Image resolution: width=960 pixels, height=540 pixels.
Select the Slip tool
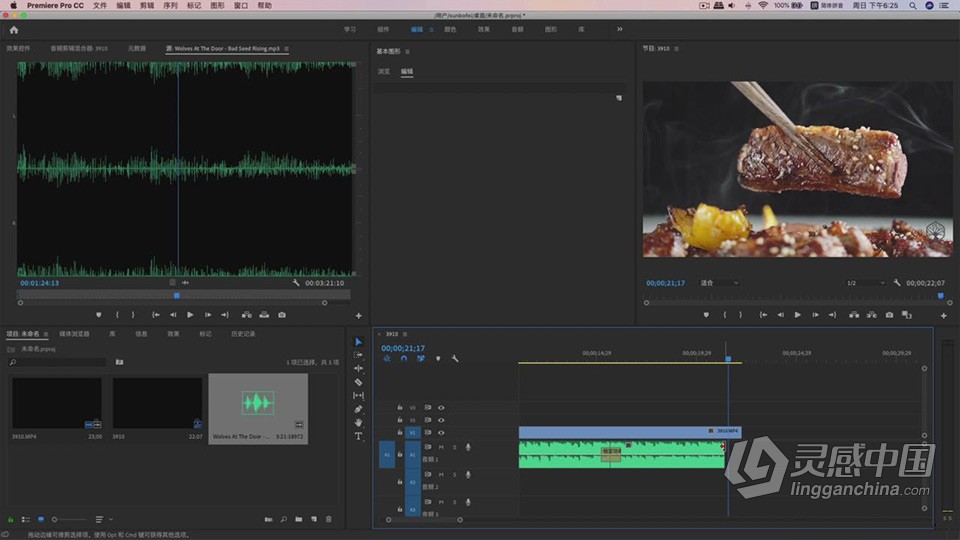pyautogui.click(x=358, y=396)
